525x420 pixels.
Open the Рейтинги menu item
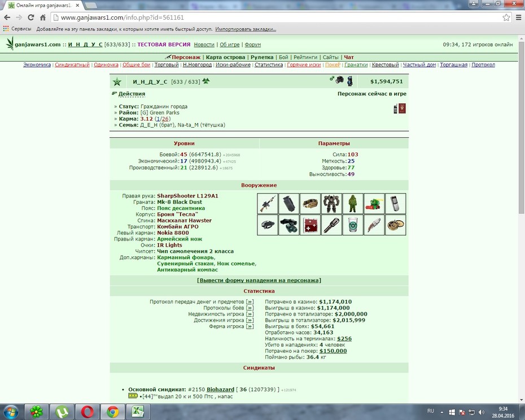tap(305, 57)
